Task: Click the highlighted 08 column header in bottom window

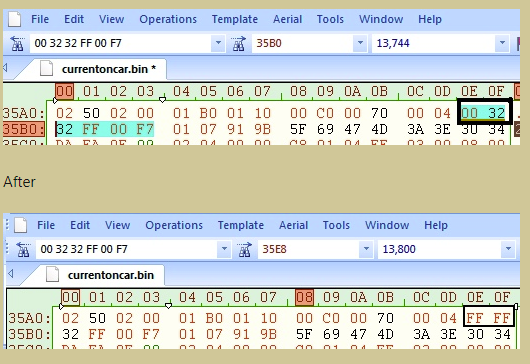Action: click(304, 297)
